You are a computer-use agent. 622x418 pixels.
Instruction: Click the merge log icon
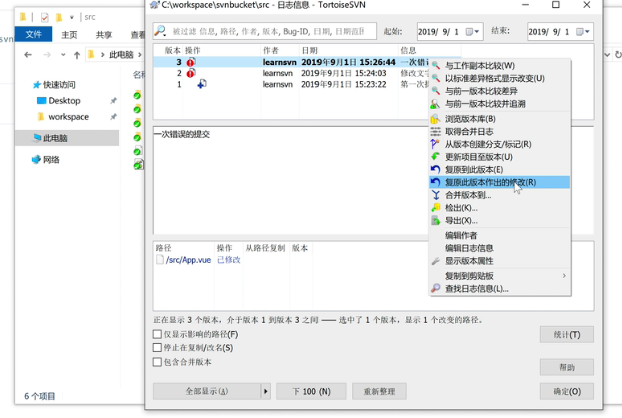click(x=436, y=131)
